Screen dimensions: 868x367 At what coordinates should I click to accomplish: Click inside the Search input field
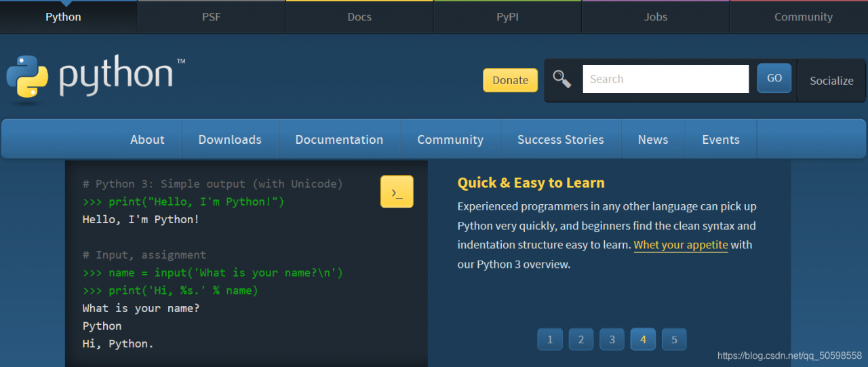(665, 79)
